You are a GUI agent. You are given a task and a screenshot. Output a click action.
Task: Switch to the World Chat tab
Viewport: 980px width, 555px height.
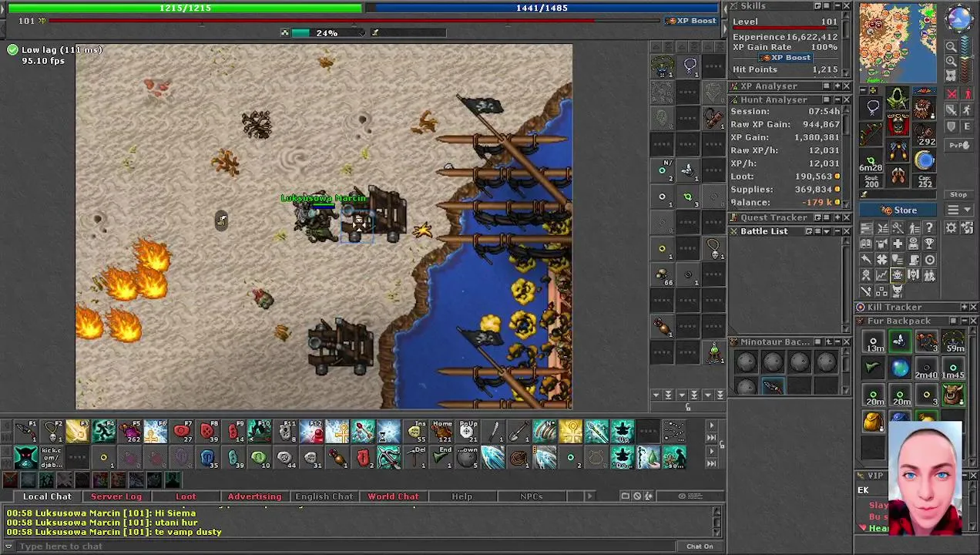pos(393,497)
